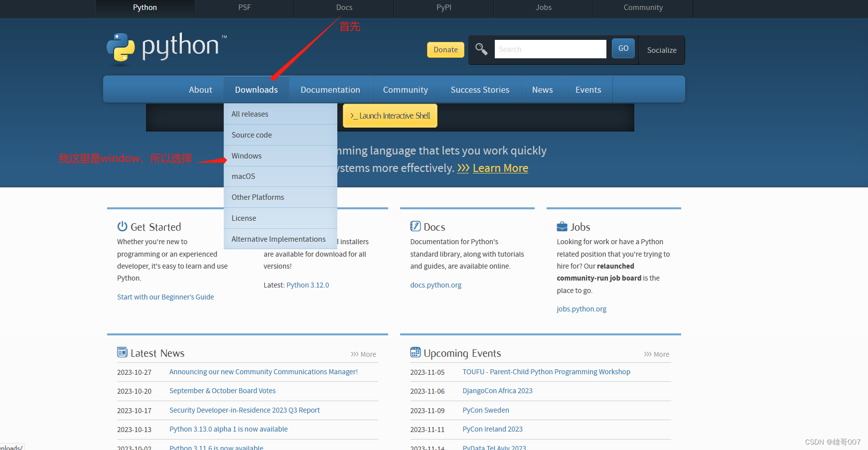Select Alternative Implementations menu entry
This screenshot has height=450, width=868.
281,239
